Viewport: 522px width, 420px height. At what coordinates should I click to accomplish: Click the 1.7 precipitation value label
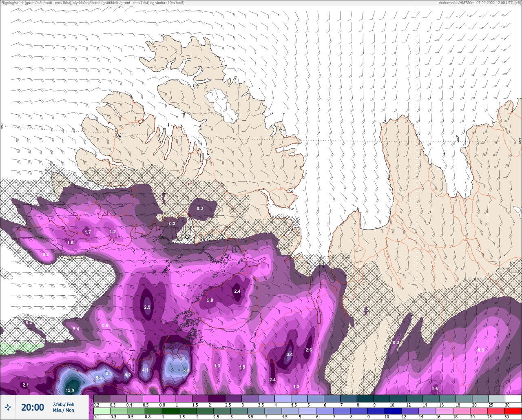[x=88, y=232]
